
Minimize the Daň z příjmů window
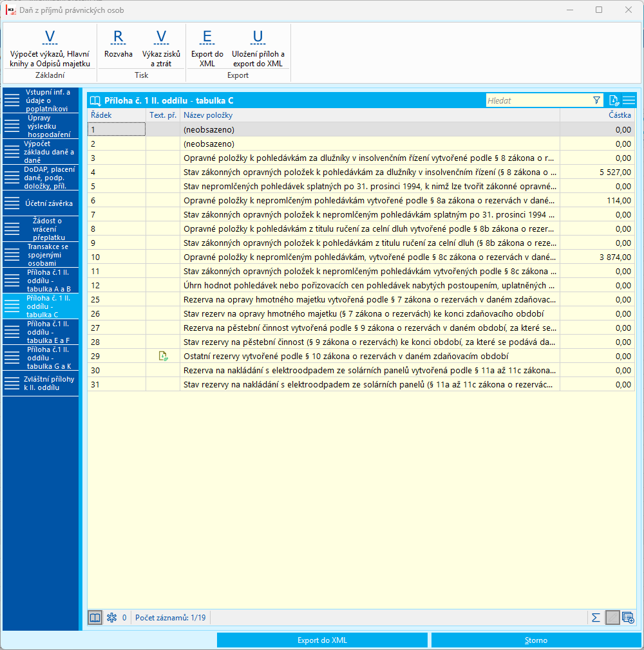click(570, 10)
